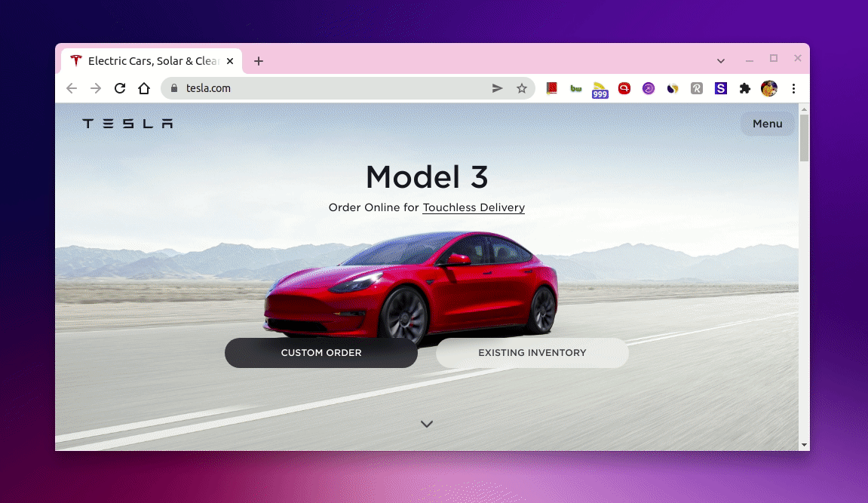Close the Electric Cars tab
This screenshot has width=868, height=503.
230,61
